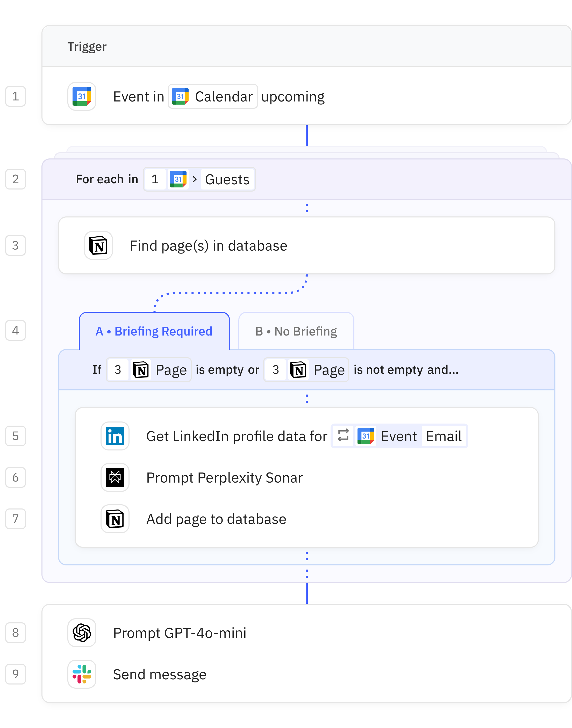Click the calendar icon inside the Calendar chip
Viewport: 572px width, 728px height.
[x=180, y=96]
